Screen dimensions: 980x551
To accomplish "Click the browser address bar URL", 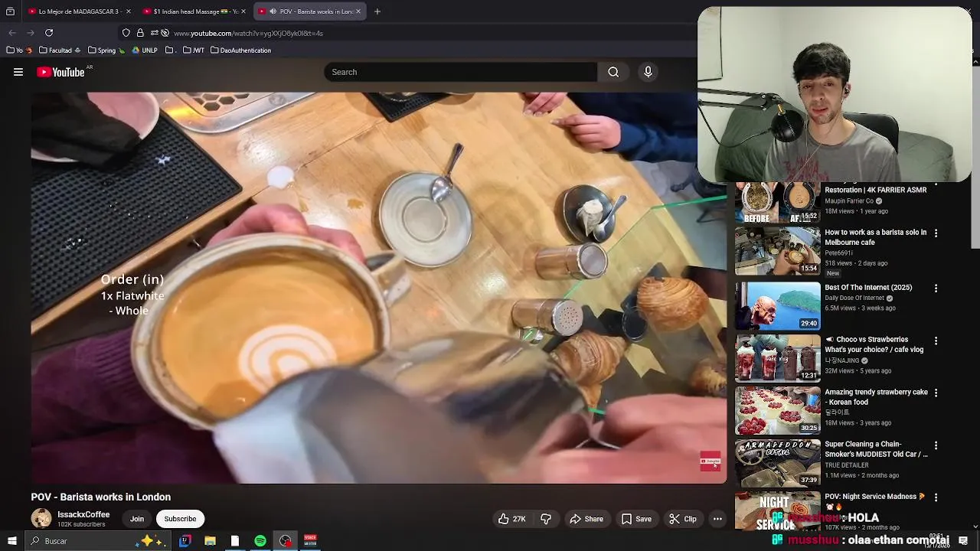I will coord(248,33).
